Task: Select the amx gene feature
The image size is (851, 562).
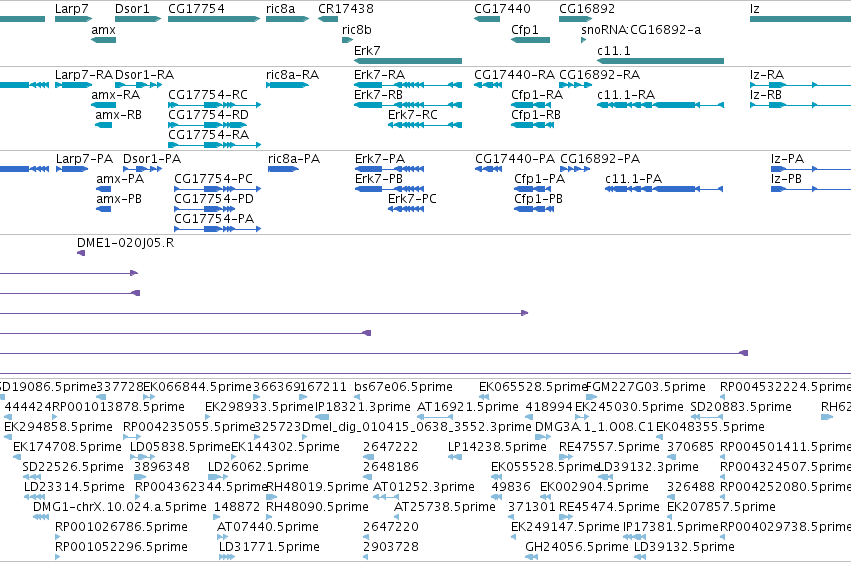Action: point(103,40)
